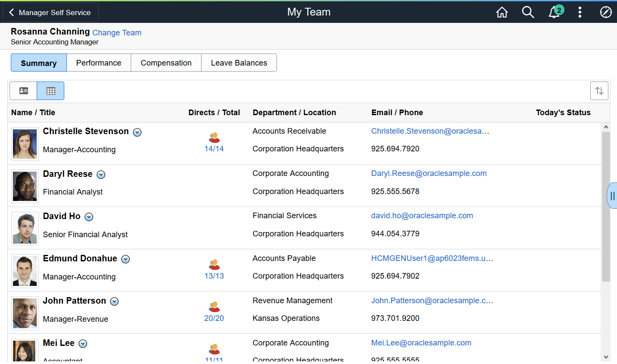Expand actions for David Ho

pyautogui.click(x=89, y=217)
